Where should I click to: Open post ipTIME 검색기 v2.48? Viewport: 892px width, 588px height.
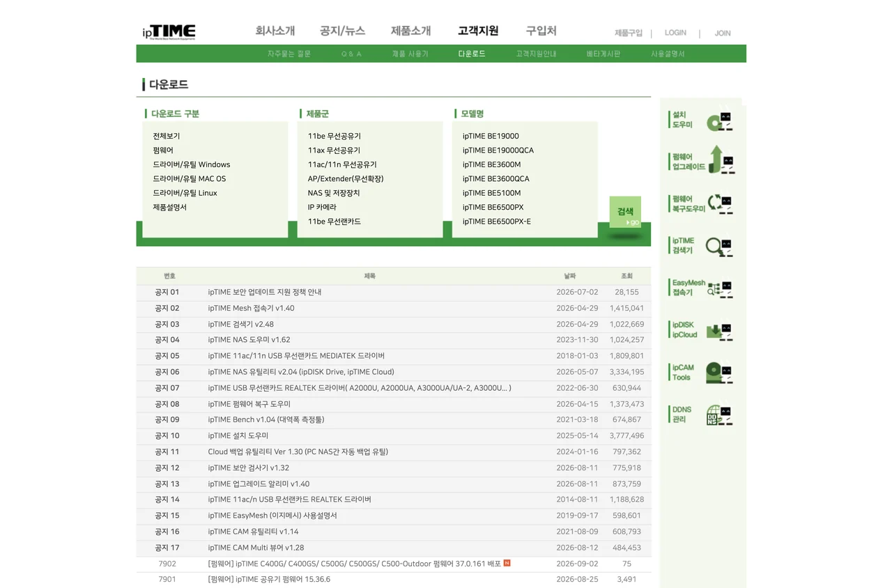tap(240, 324)
